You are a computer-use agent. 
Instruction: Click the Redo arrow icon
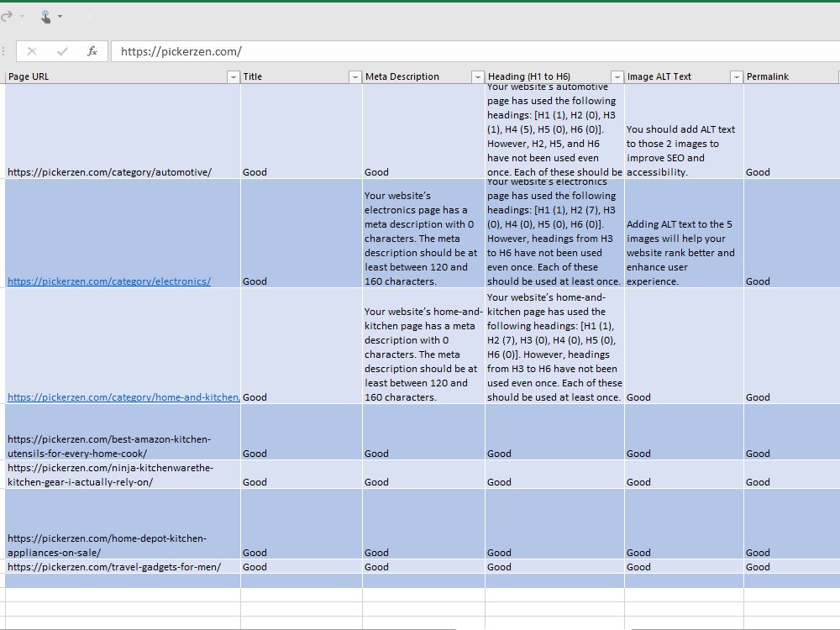[7, 17]
